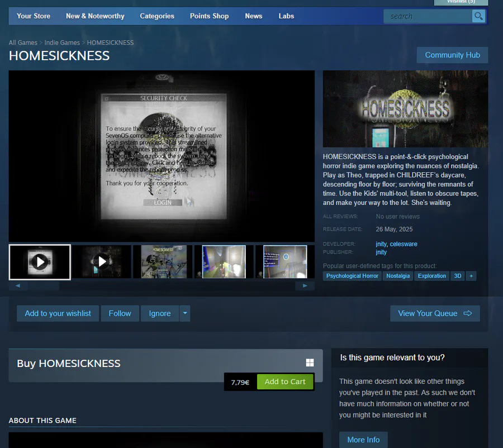Click the ABOUT THIS GAME heading
The width and height of the screenshot is (503, 448).
(x=42, y=421)
